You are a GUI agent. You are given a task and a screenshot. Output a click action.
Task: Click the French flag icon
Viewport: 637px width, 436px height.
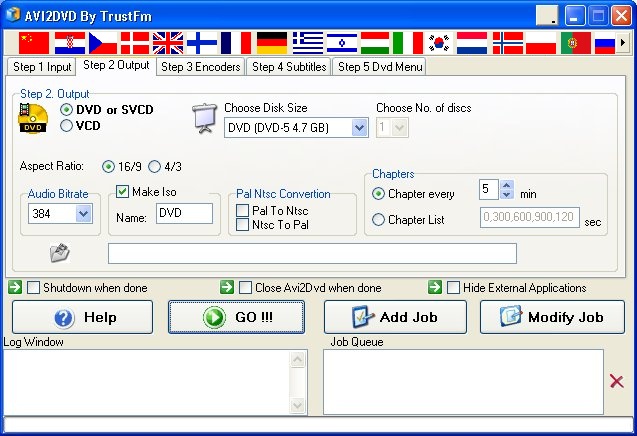(x=236, y=42)
